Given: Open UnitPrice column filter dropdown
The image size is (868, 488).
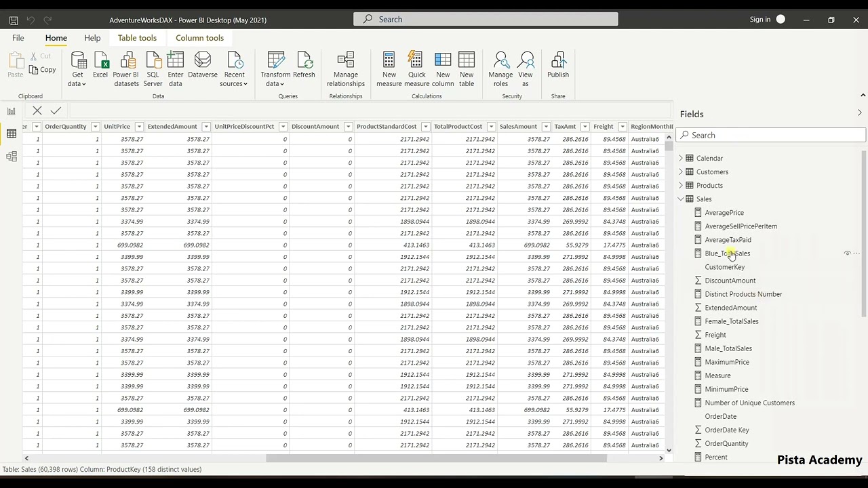Looking at the screenshot, I should coord(139,127).
